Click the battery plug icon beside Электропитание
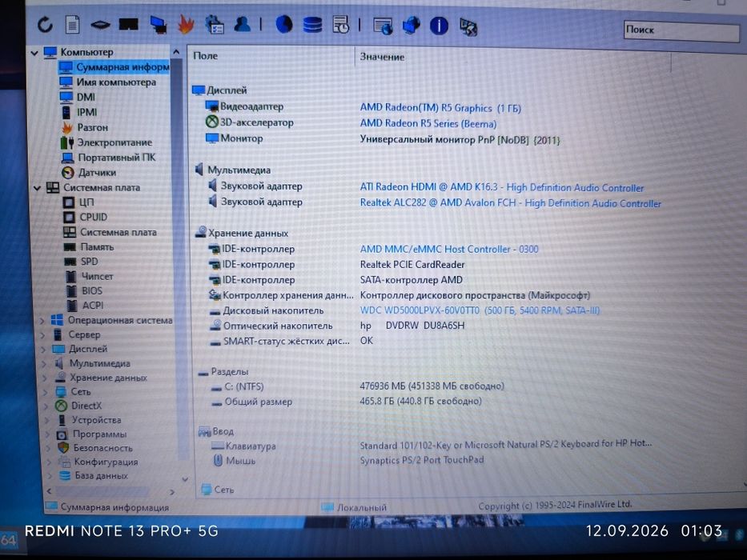The height and width of the screenshot is (560, 747). click(x=67, y=142)
